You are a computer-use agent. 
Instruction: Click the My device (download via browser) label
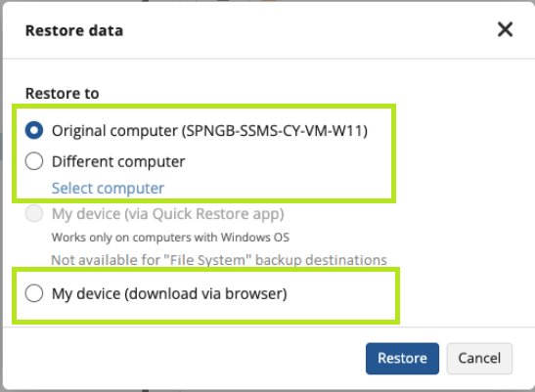point(169,293)
